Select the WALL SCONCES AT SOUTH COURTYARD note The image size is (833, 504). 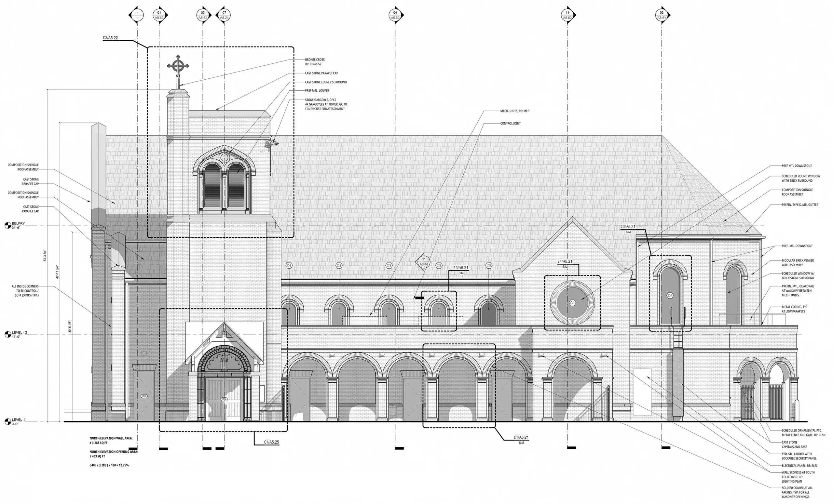798,477
